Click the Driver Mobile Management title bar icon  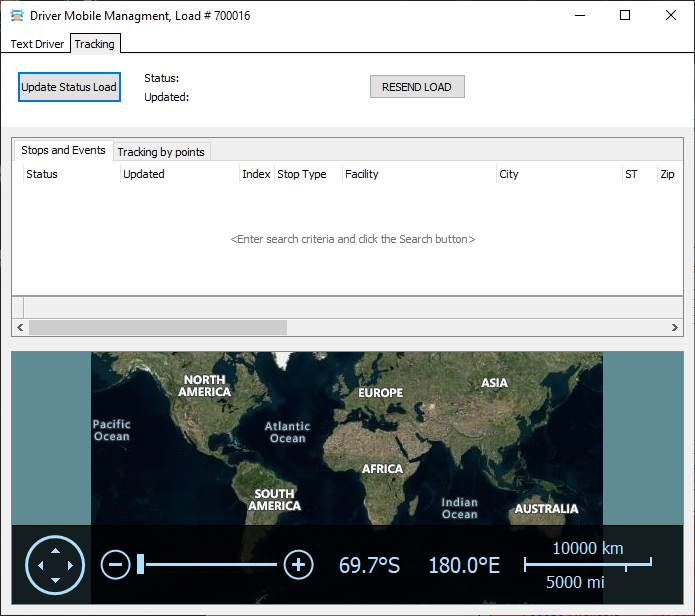click(x=16, y=16)
